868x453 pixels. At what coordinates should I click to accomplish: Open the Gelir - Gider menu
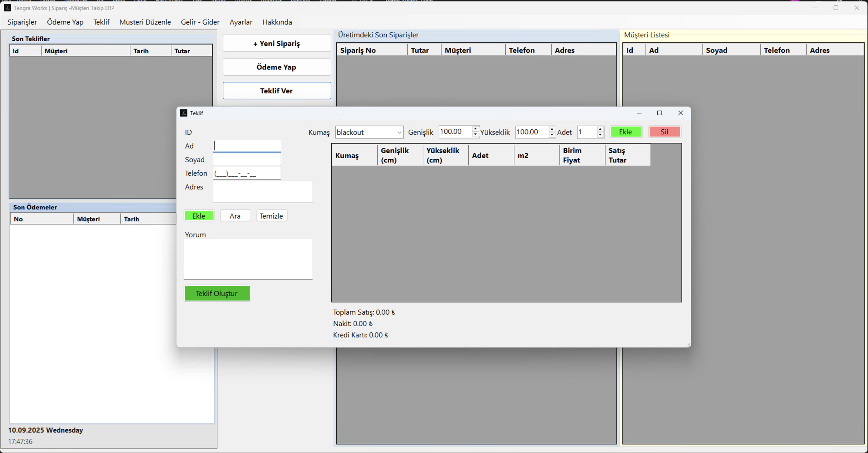tap(200, 22)
